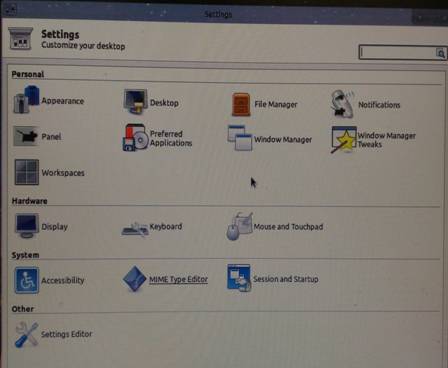Open the File Manager settings icon
Screen dimensions: 448x368
(x=241, y=104)
